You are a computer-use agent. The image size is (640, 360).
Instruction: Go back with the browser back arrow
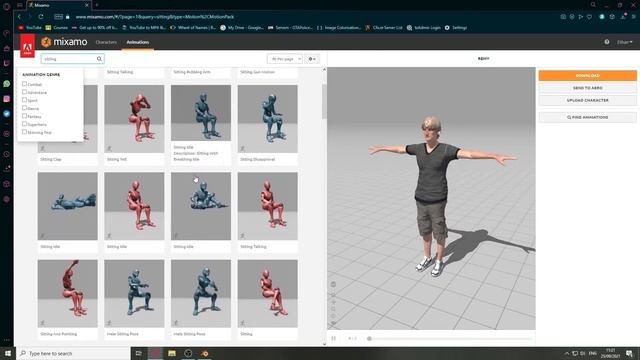(19, 17)
